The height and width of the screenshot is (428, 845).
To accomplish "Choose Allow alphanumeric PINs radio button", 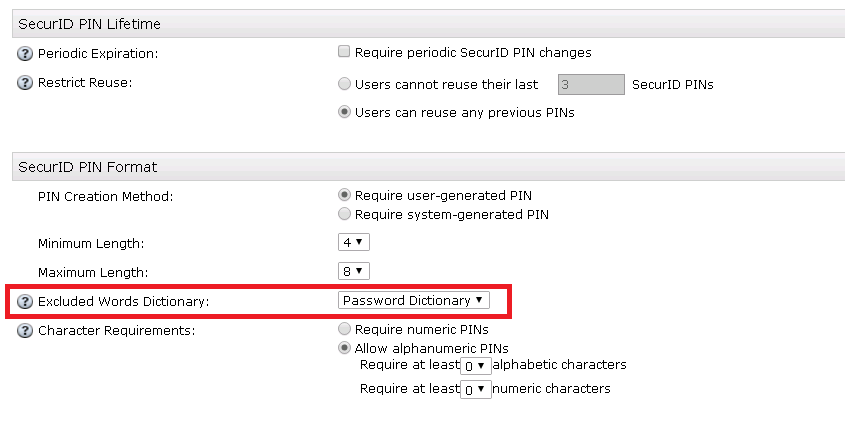I will pyautogui.click(x=345, y=348).
